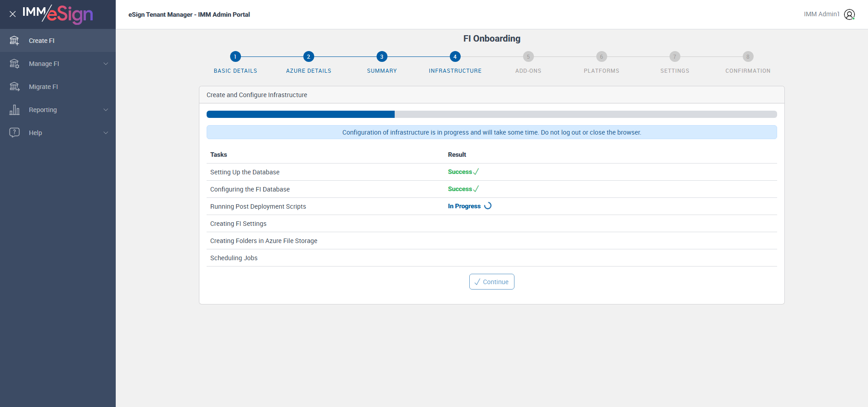Go to step 1 Basic Details
The width and height of the screenshot is (868, 407).
point(236,56)
